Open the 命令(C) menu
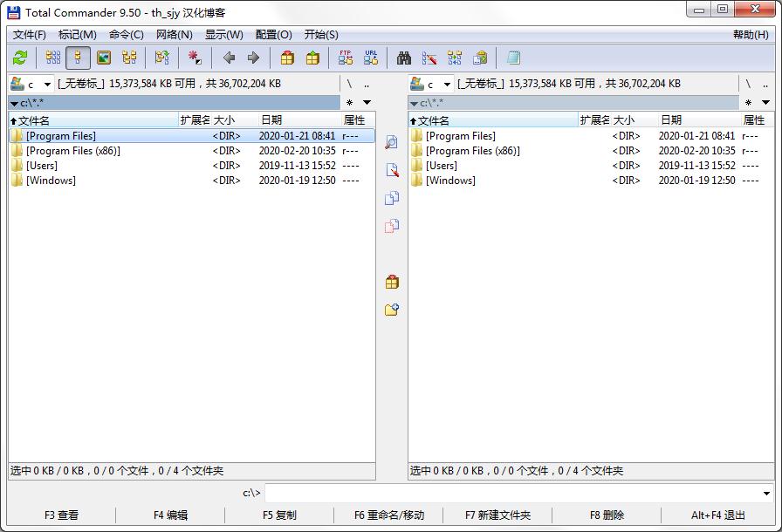Screen dimensions: 782x532 coord(127,34)
